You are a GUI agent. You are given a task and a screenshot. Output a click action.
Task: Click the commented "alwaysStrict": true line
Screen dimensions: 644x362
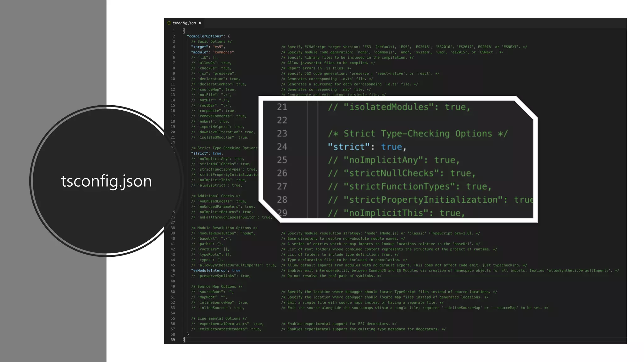coord(217,185)
